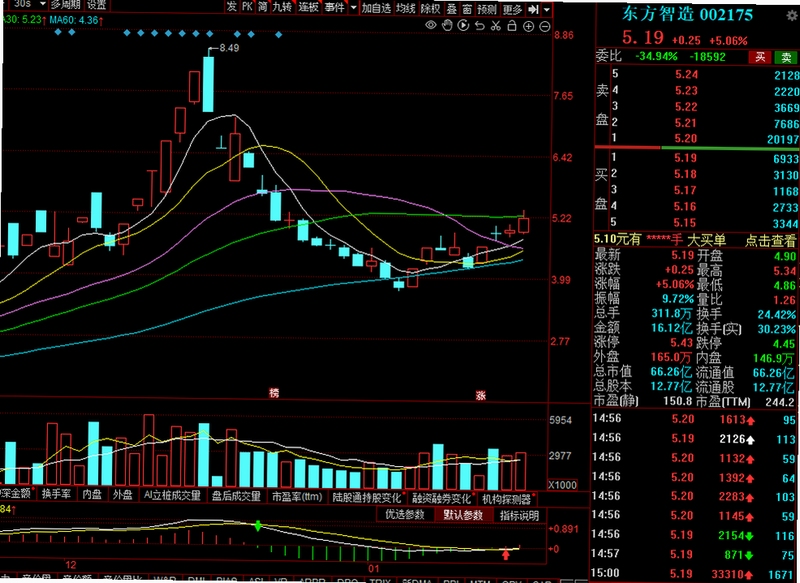800x583 pixels.
Task: Zoom in with the plus circle icon
Action: pos(529,26)
